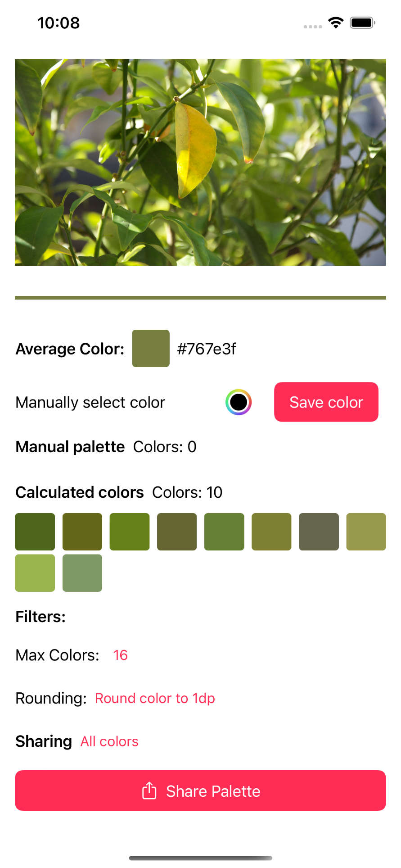
Task: Select the last swatch in first row
Action: 366,532
